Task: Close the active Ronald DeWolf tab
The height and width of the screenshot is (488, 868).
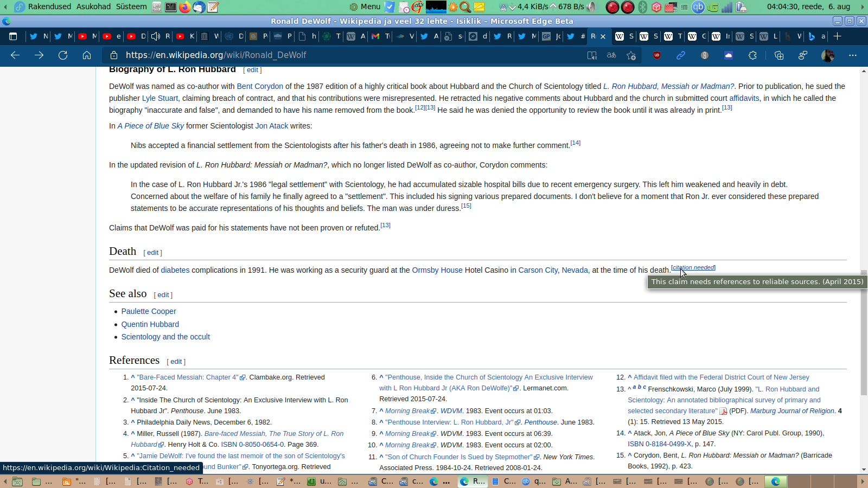Action: tap(603, 36)
